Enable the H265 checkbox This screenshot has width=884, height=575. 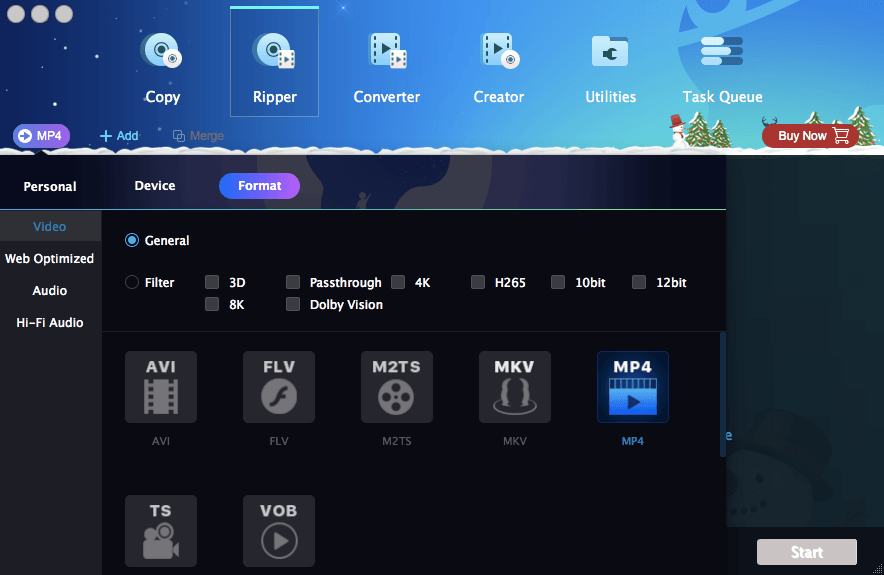[478, 282]
